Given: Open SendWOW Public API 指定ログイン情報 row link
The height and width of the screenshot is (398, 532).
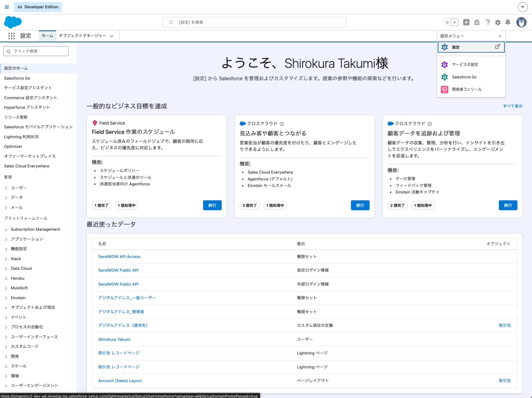Looking at the screenshot, I should (118, 270).
